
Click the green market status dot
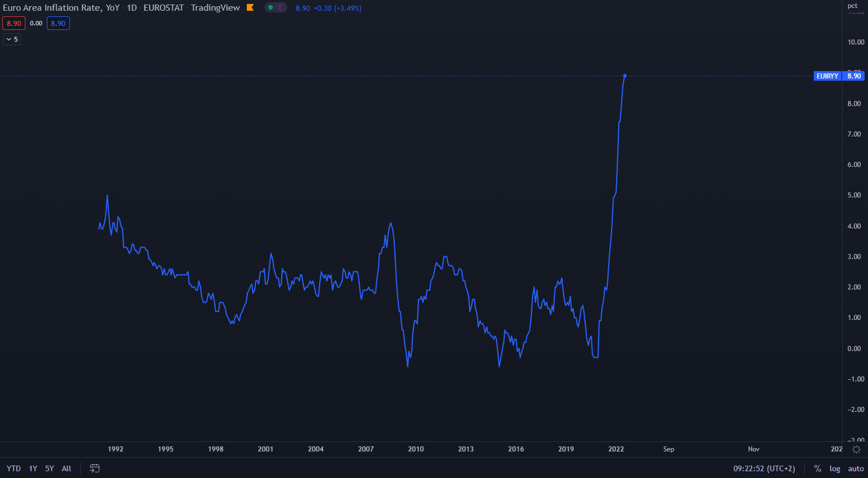[271, 7]
